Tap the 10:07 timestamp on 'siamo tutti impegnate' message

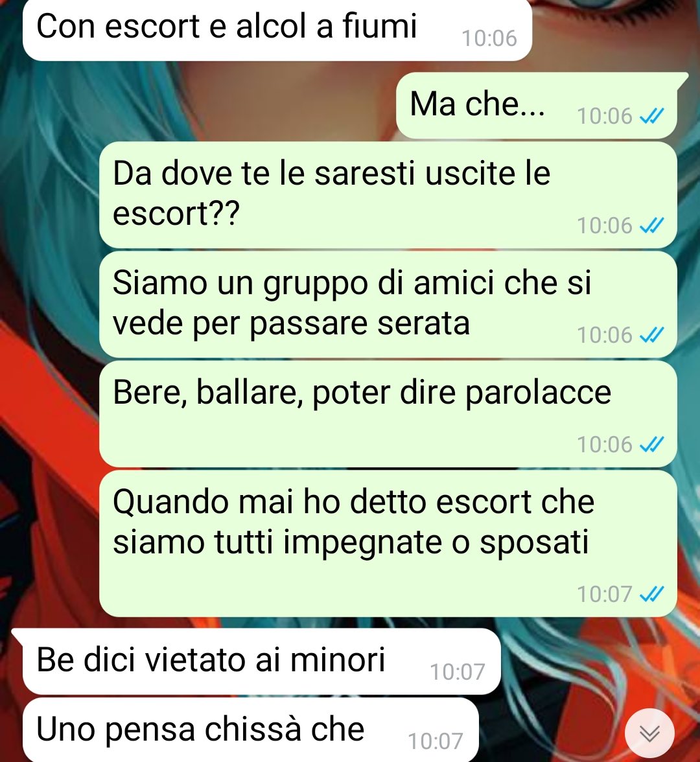point(604,594)
